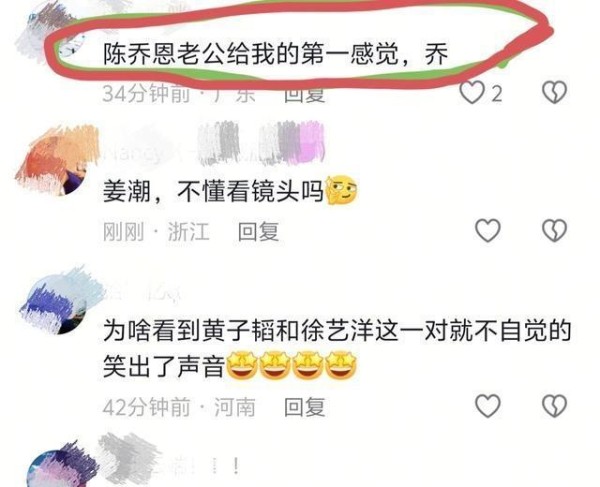The width and height of the screenshot is (600, 487).
Task: Like the 姜潮 comment from 浙江
Action: [x=488, y=230]
